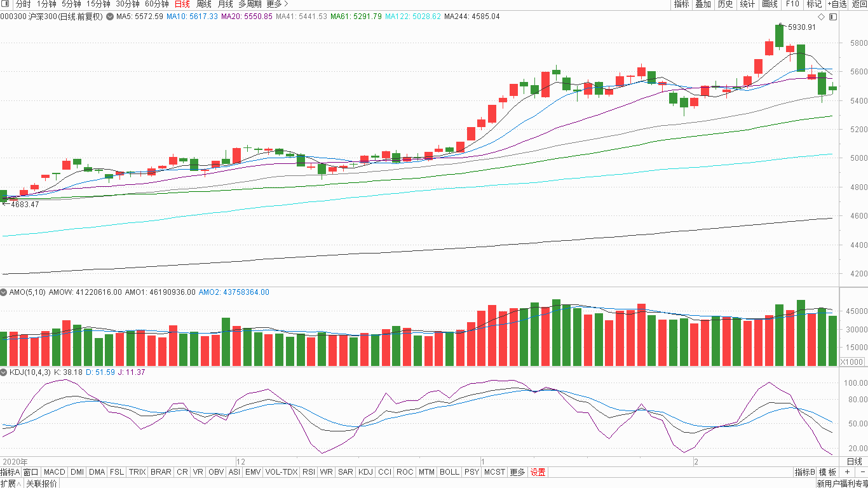Select the KDJ indicator tab
Viewport: 868px width, 488px height.
pyautogui.click(x=365, y=472)
